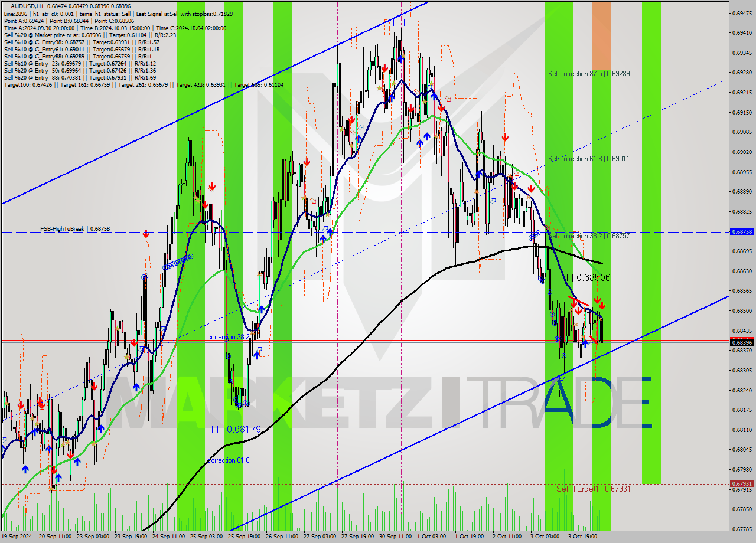Screen dimensions: 756x543
Task: Click the blue 0.68758 price tag
Action: coord(742,232)
